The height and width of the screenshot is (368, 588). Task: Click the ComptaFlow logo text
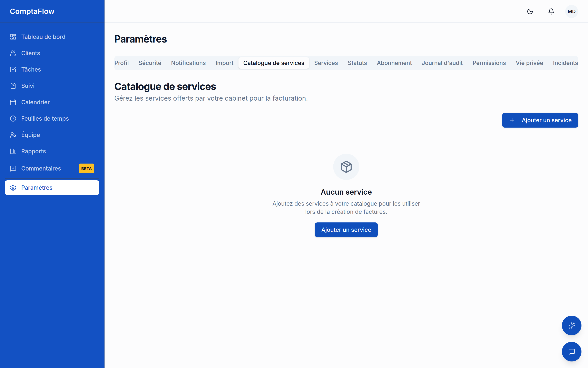pyautogui.click(x=32, y=11)
